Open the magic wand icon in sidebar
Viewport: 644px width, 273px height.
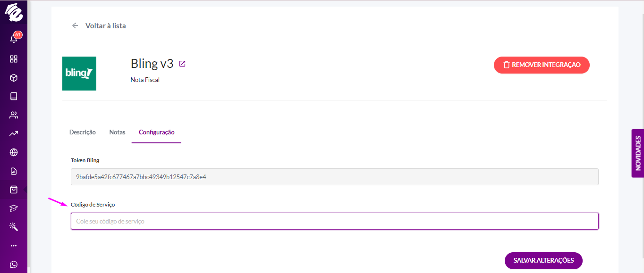14,227
